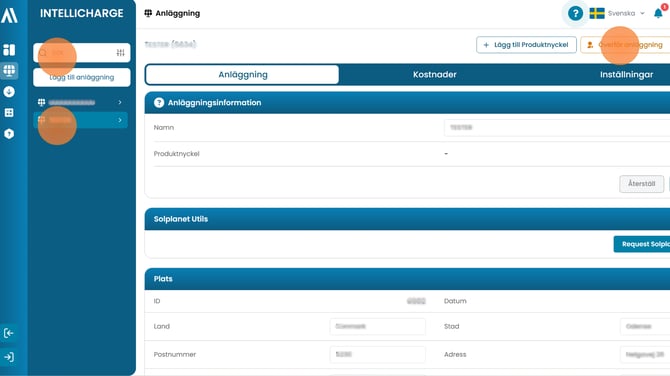Select the highlighted facility list row
This screenshot has height=376, width=670.
click(80, 120)
